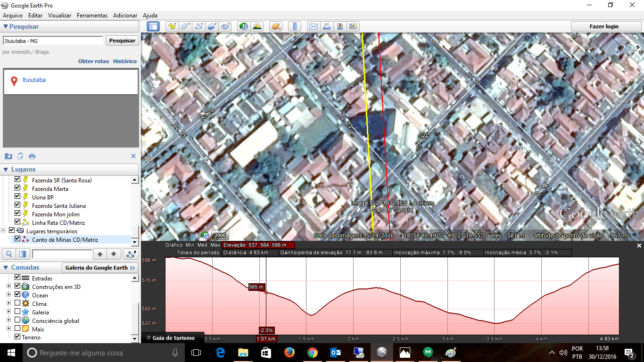Enable the Clima layer checkbox
The image size is (644, 362).
coord(17,304)
